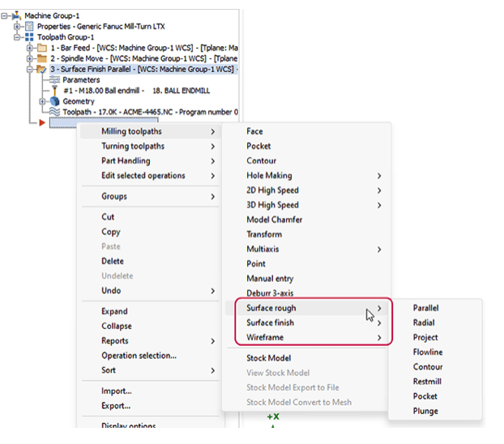
Task: Click the Toolpath Group-1 grid icon
Action: 30,36
